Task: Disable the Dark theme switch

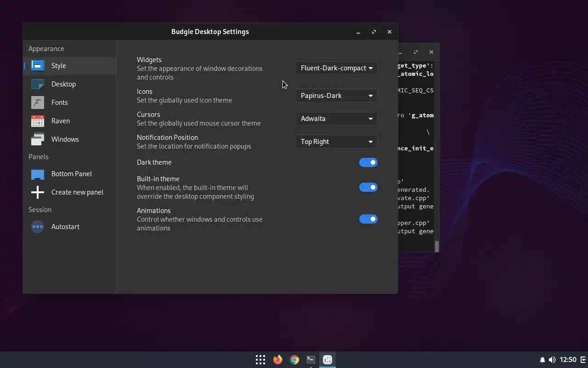Action: click(x=368, y=162)
